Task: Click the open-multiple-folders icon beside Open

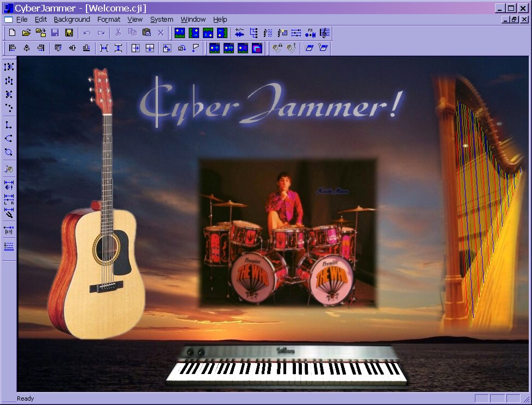Action: [41, 33]
